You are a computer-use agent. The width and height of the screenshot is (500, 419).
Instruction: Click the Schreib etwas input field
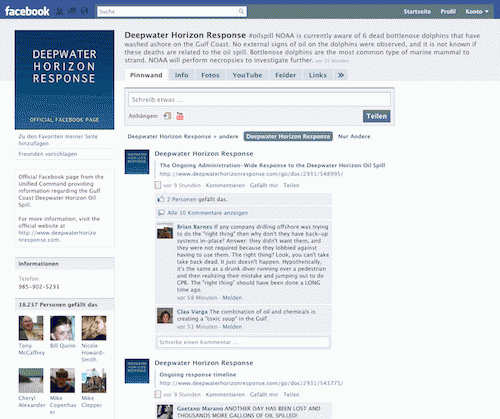(259, 99)
